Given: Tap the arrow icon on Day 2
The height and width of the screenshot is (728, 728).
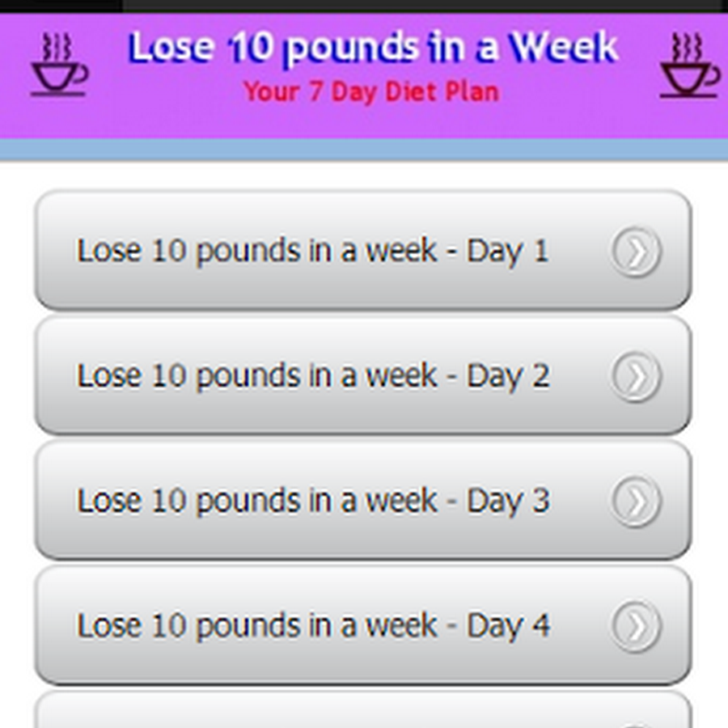Looking at the screenshot, I should 636,376.
